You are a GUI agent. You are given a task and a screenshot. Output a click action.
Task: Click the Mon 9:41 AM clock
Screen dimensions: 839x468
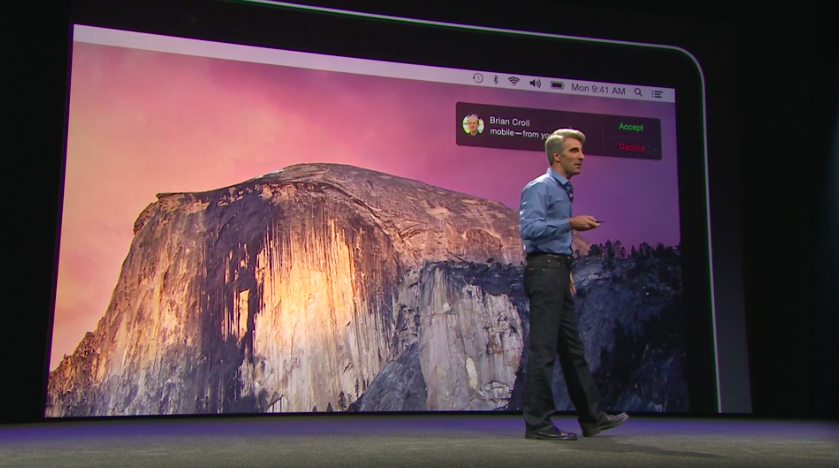(598, 89)
